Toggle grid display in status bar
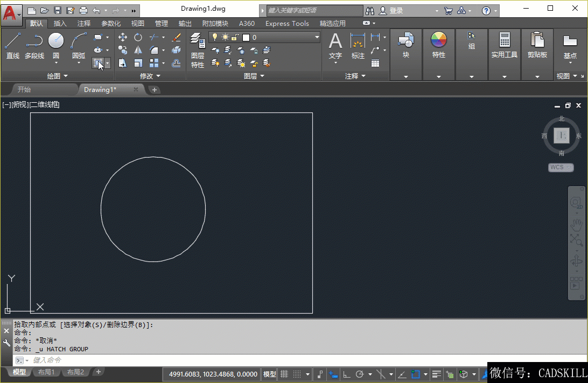 coord(284,374)
